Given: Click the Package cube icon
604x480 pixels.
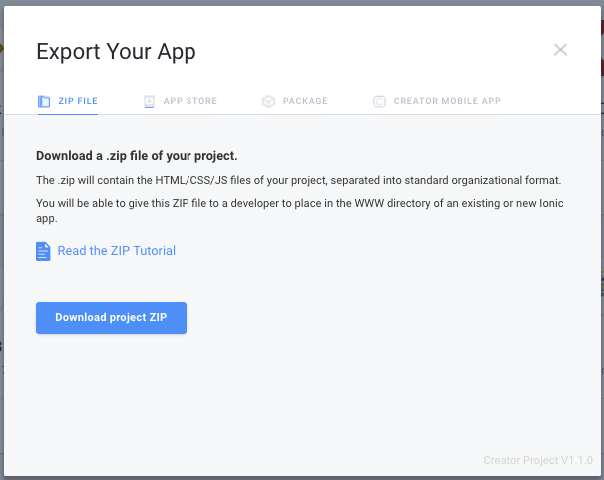Looking at the screenshot, I should click(x=268, y=101).
